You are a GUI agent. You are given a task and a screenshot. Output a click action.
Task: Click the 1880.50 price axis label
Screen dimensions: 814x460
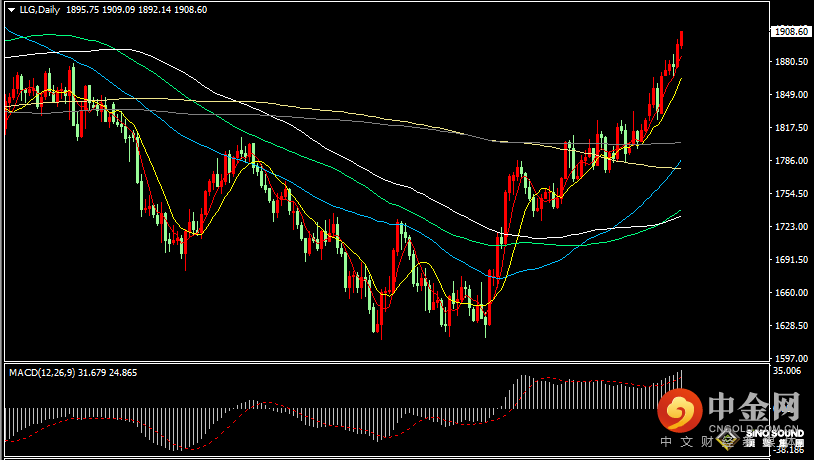[x=790, y=62]
